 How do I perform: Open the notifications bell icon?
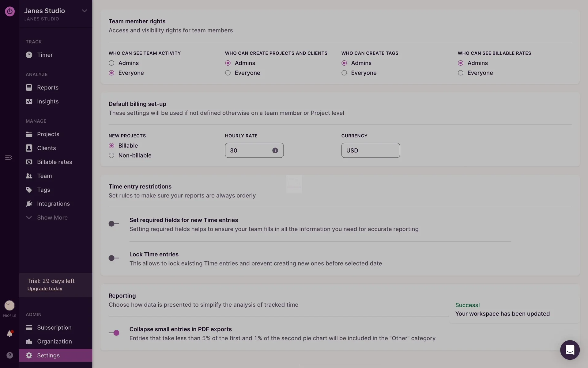[9, 334]
